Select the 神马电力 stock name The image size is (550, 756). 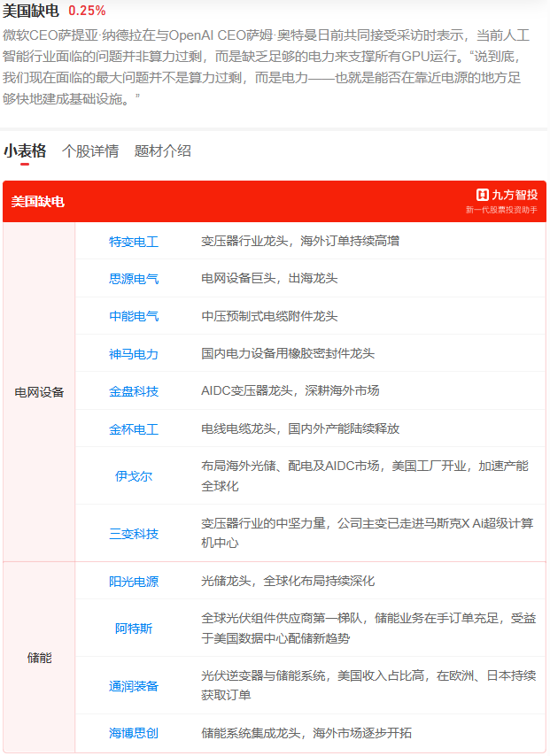tap(134, 354)
